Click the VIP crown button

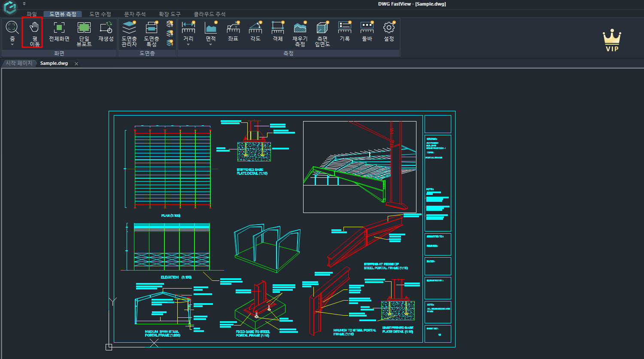[x=611, y=39]
